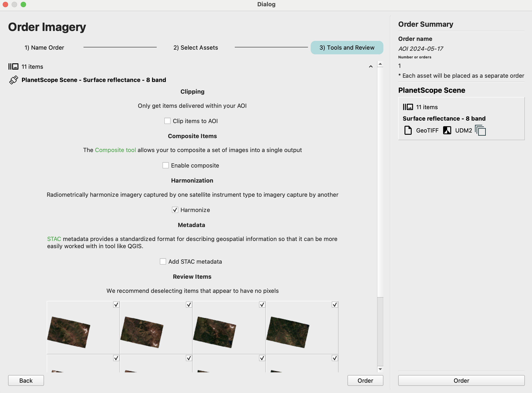Click Order button below the review list
The height and width of the screenshot is (393, 532).
pyautogui.click(x=365, y=380)
